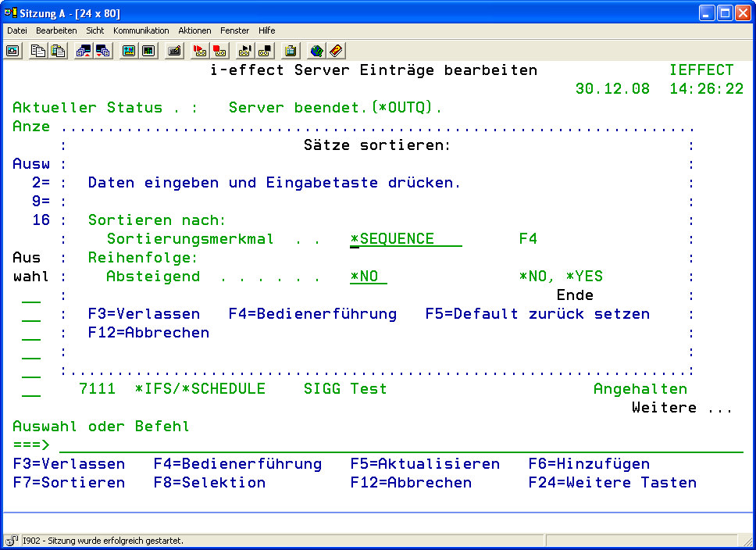Click the Send File to Host icon
The height and width of the screenshot is (550, 756).
(84, 51)
